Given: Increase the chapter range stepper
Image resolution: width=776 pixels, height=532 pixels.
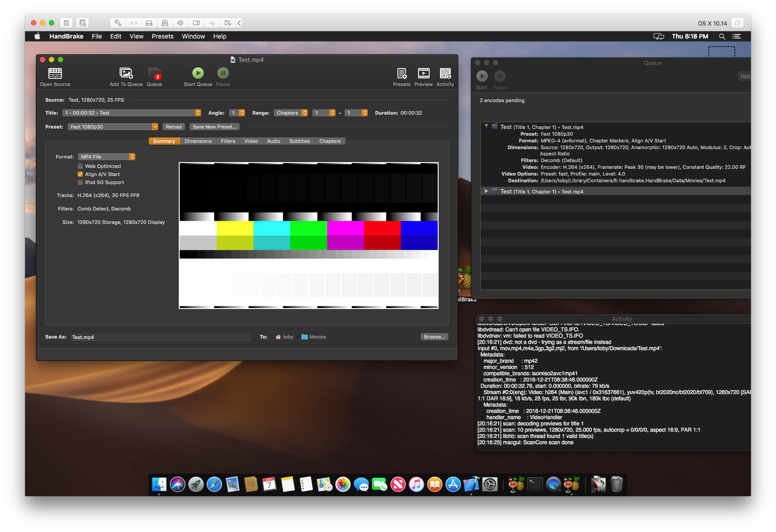Looking at the screenshot, I should (332, 111).
